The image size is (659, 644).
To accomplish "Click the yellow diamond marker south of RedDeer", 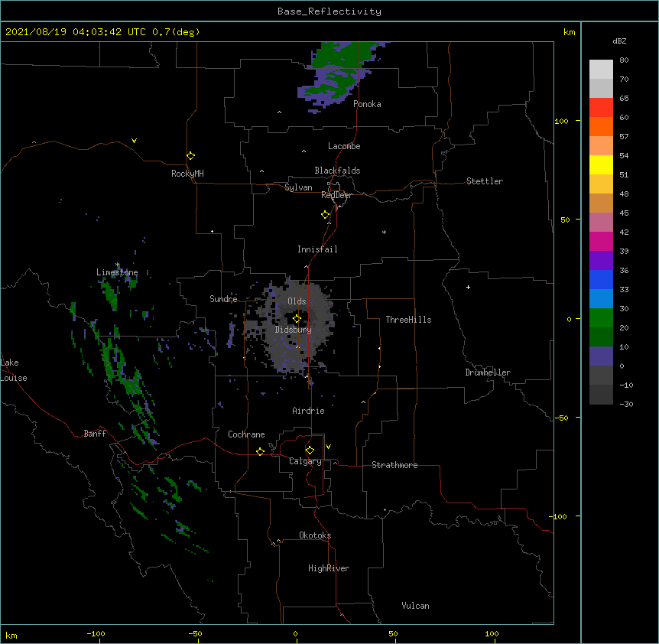I will 326,214.
